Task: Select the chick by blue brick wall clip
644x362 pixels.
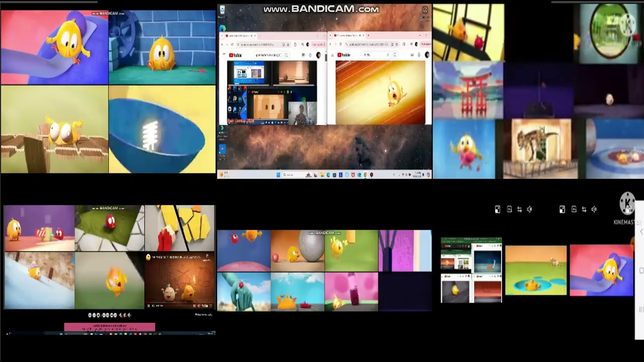Action: [x=162, y=47]
